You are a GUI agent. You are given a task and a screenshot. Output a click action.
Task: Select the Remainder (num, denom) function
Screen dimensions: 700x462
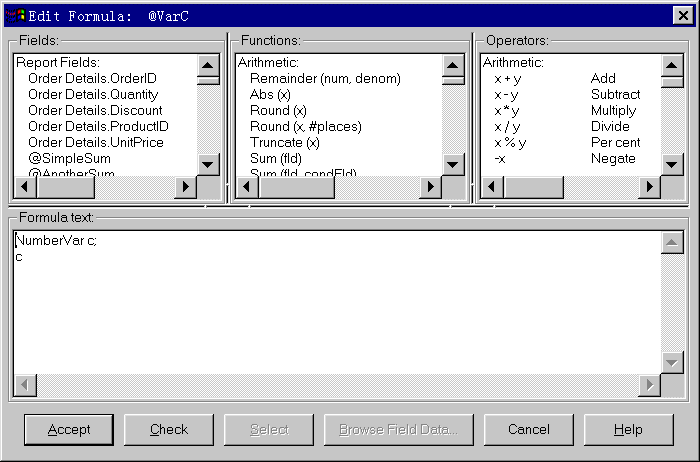[x=325, y=78]
